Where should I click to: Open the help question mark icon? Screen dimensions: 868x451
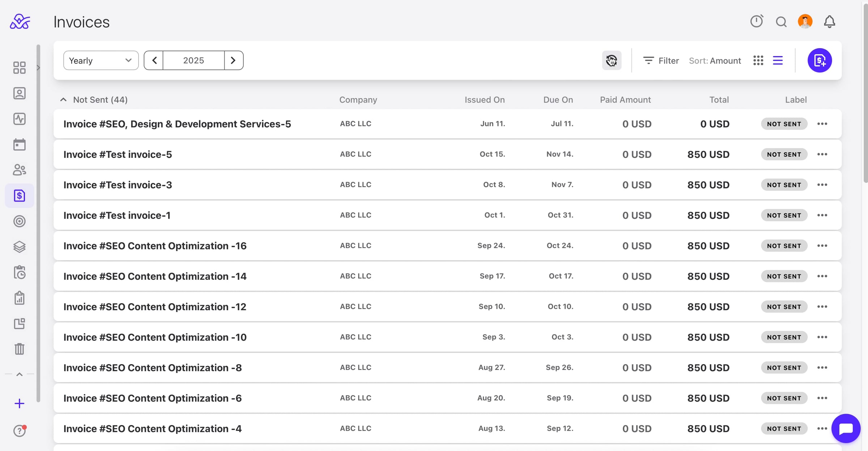pyautogui.click(x=20, y=431)
